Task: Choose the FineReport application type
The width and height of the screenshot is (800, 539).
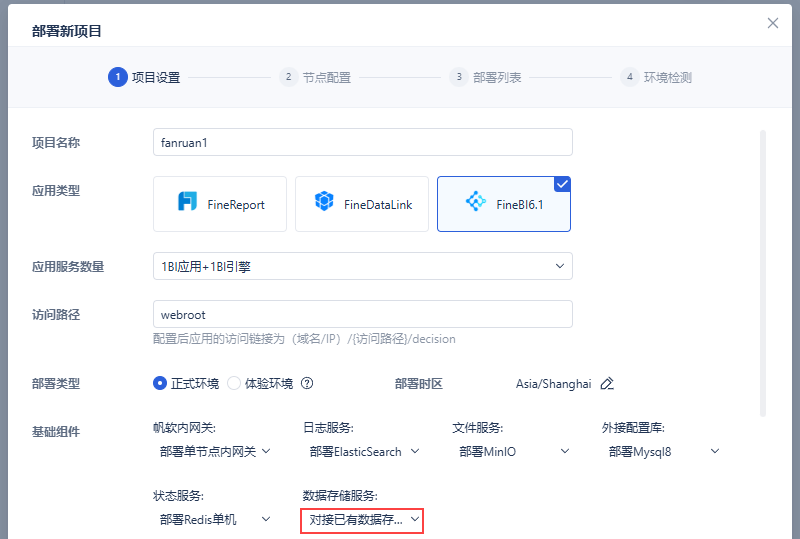Action: [x=220, y=204]
